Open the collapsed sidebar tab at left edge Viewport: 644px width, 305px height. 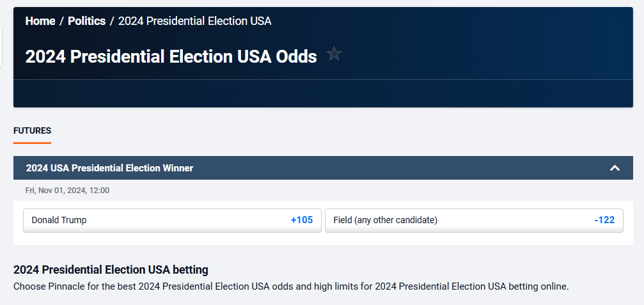pyautogui.click(x=1, y=48)
